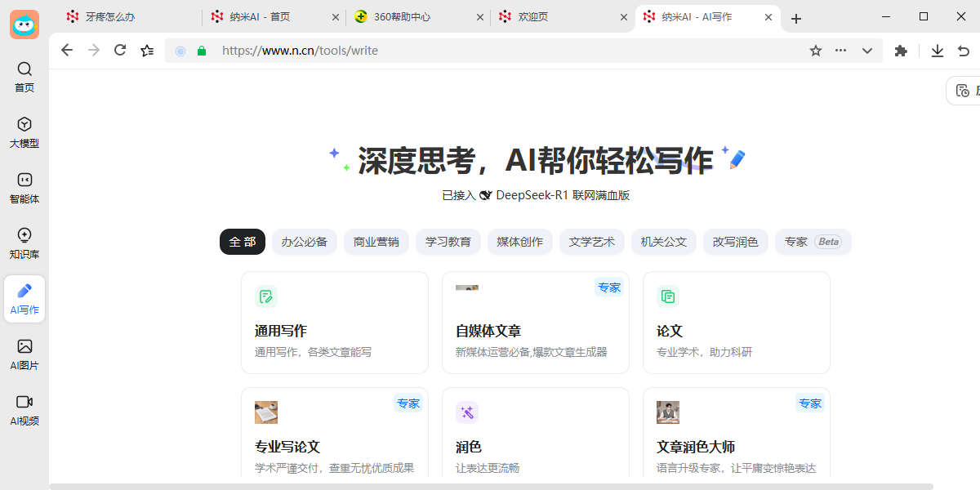Click the 专家 badge on 自媒体文章 card
Image resolution: width=980 pixels, height=490 pixels.
[609, 287]
